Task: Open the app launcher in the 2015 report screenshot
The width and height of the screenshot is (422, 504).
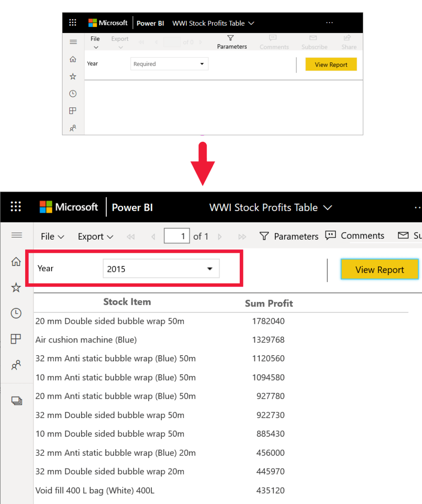Action: point(16,207)
